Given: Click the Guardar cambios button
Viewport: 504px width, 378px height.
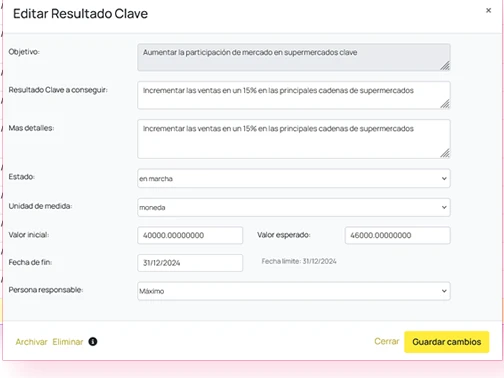Looking at the screenshot, I should (447, 342).
